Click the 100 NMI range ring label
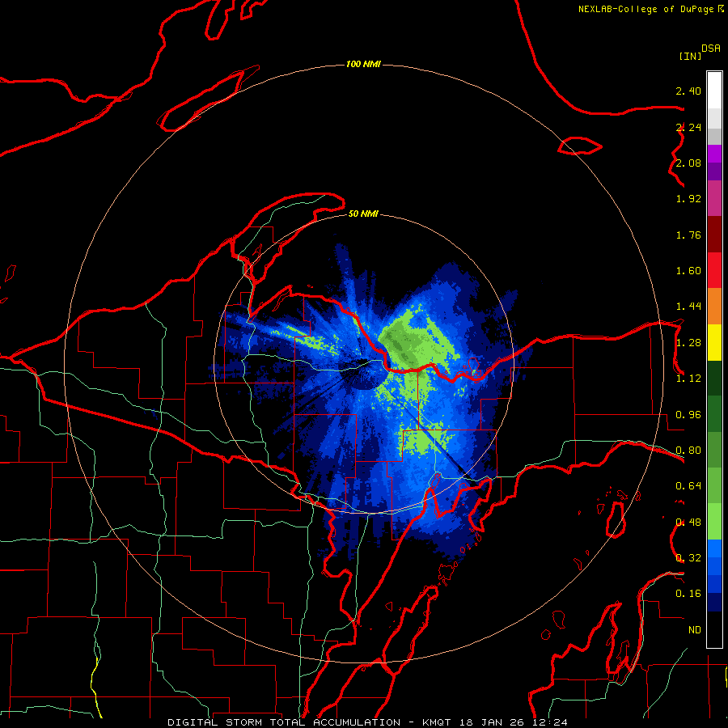This screenshot has height=728, width=728. [x=363, y=64]
